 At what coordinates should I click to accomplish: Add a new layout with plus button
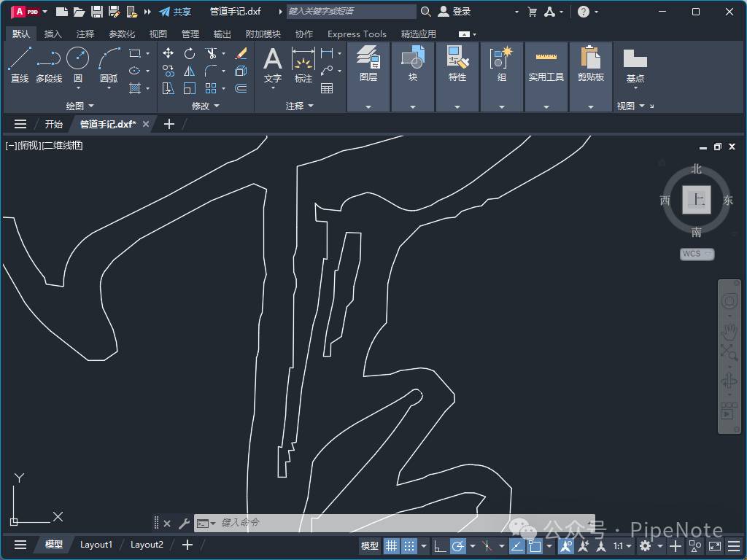[187, 544]
